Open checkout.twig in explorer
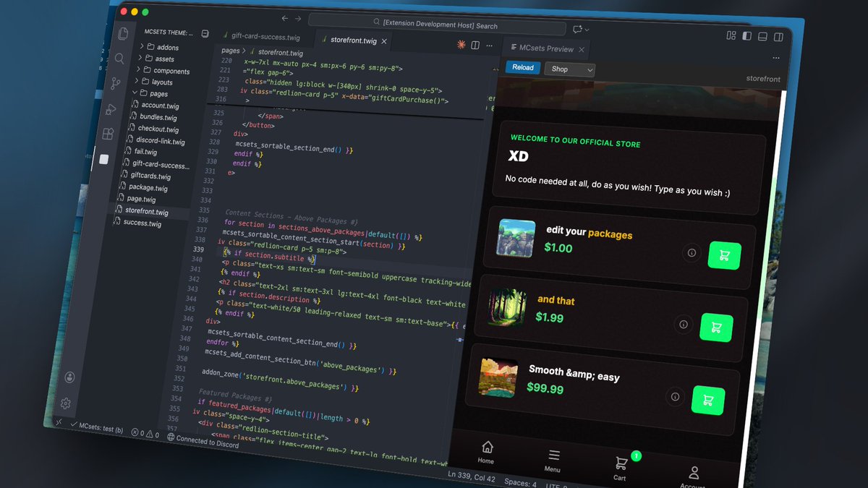Viewport: 868px width, 488px height. click(x=156, y=129)
